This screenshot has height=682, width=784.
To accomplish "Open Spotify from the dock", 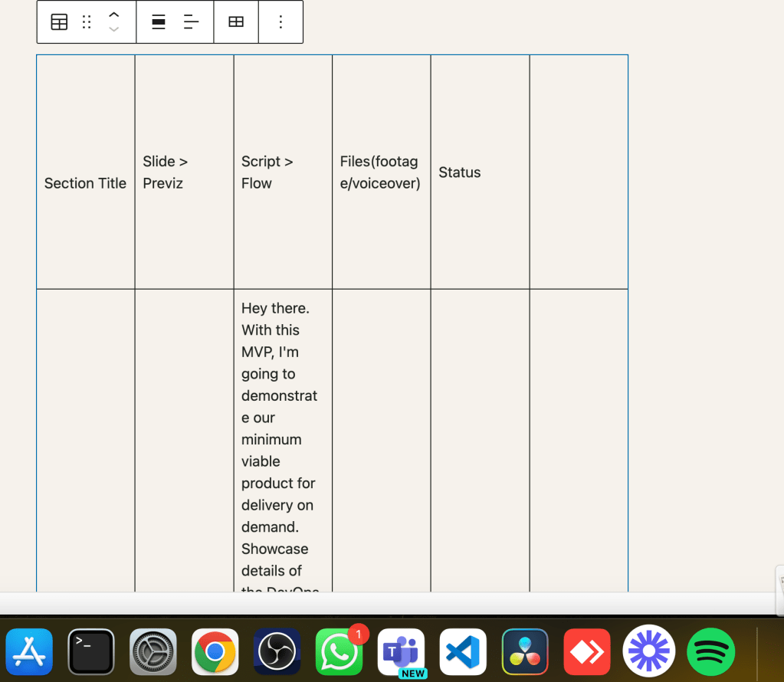I will coord(711,651).
